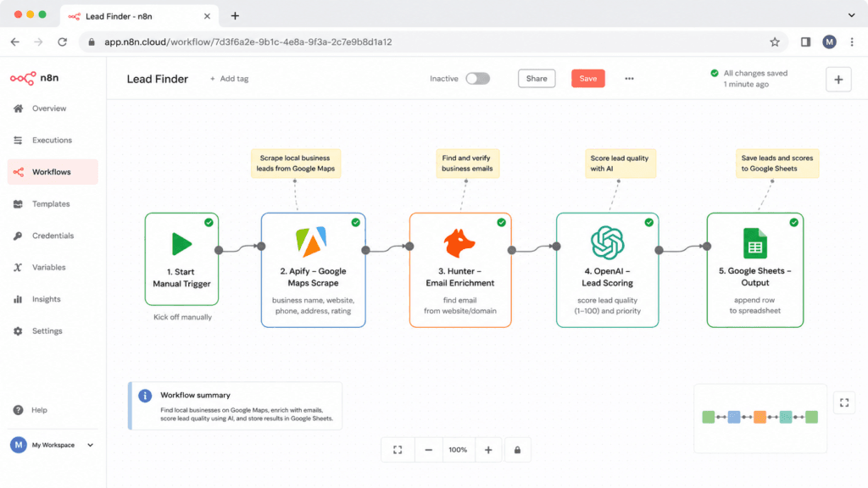Viewport: 868px width, 488px height.
Task: Fit workflow to view in zoom bar
Action: pos(398,450)
